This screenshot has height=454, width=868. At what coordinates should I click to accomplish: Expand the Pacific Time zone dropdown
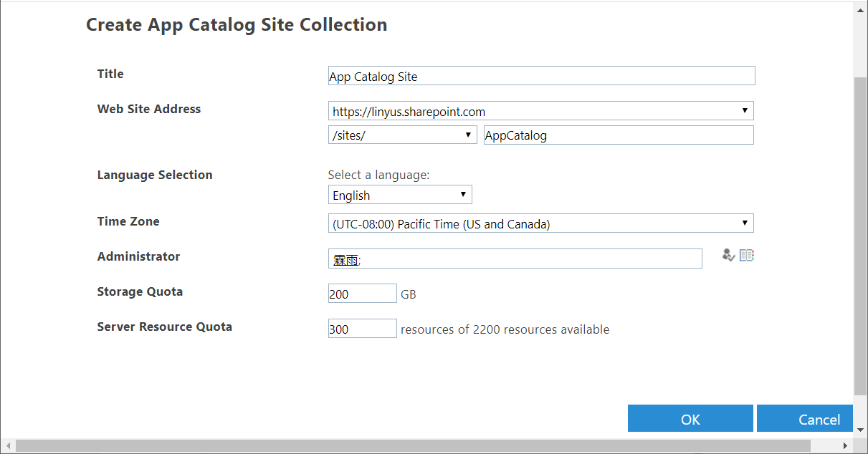(x=541, y=223)
